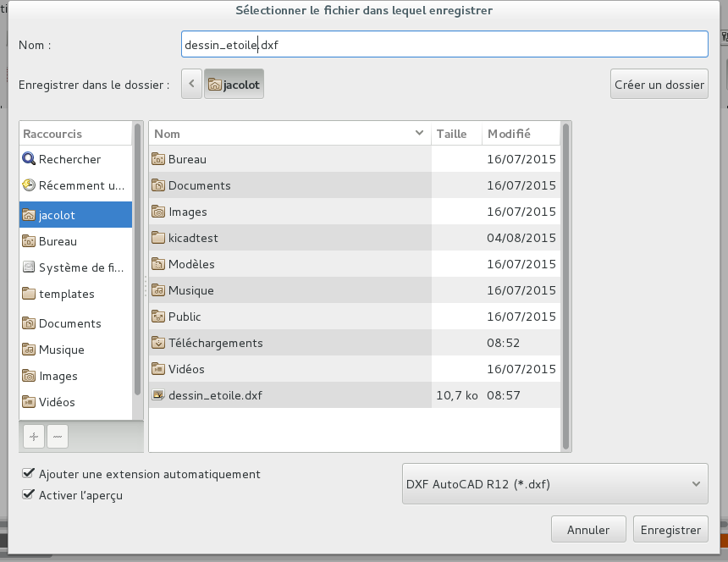Click the Annuler button
The image size is (728, 562).
click(587, 530)
